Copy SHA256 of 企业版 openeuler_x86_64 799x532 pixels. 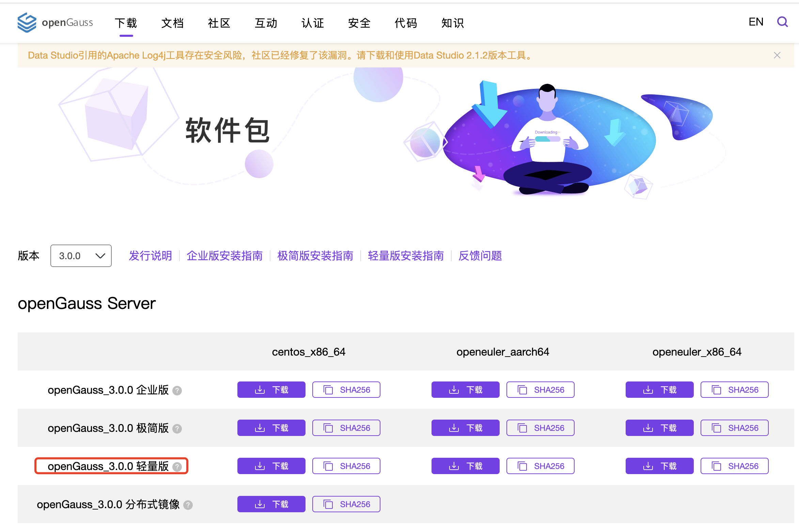(x=735, y=390)
